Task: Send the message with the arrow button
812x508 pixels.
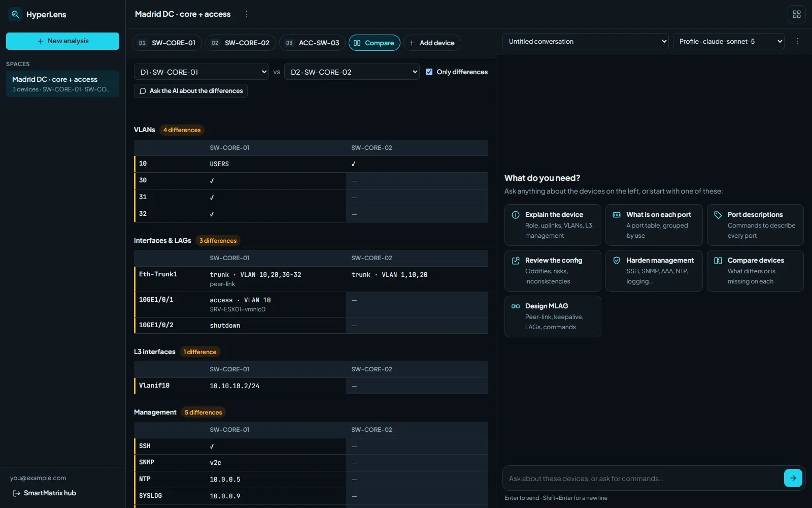Action: click(x=793, y=478)
